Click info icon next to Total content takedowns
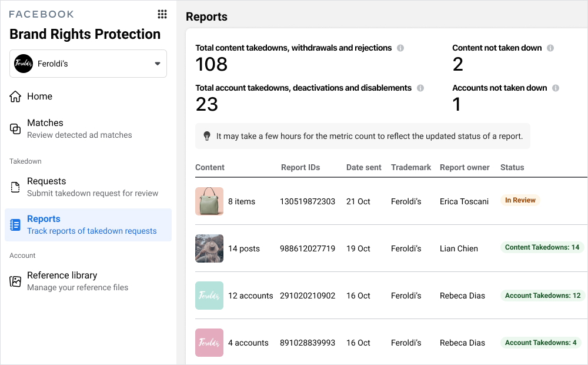 [x=400, y=48]
